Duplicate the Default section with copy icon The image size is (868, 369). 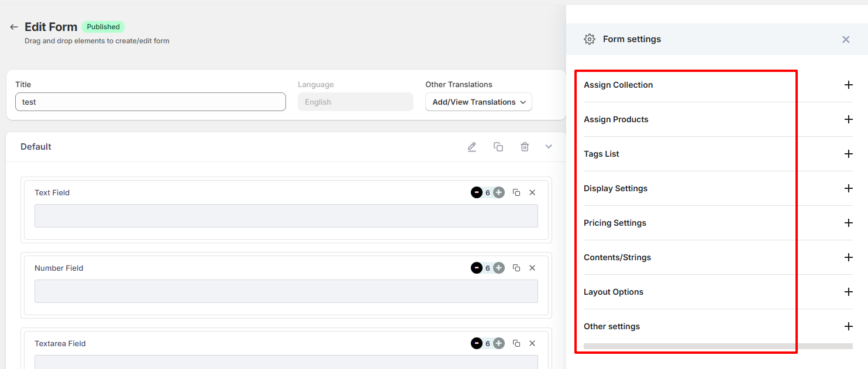(498, 147)
